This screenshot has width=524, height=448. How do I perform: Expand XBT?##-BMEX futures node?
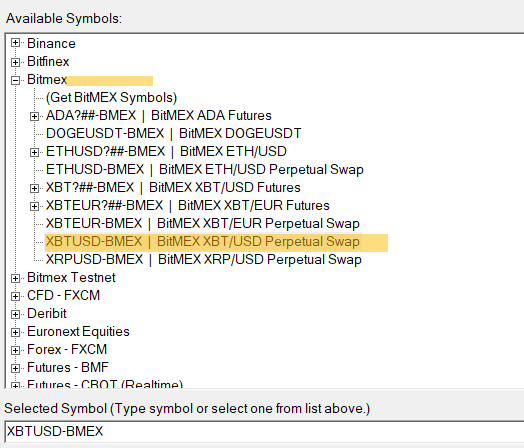coord(34,188)
